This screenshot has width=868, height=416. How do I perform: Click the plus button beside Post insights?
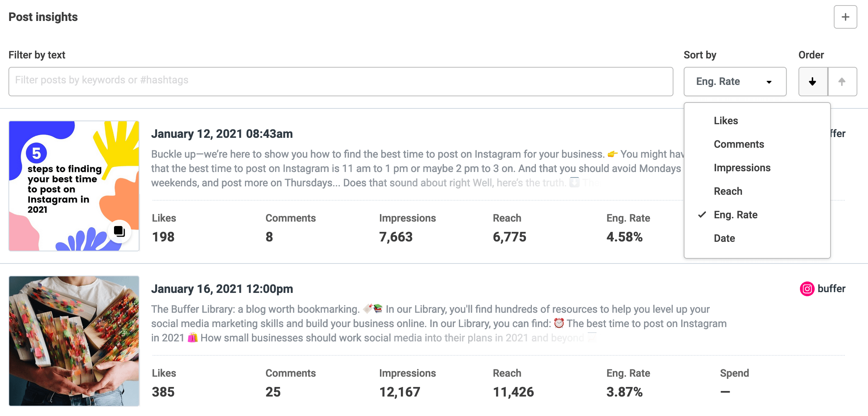pyautogui.click(x=845, y=17)
